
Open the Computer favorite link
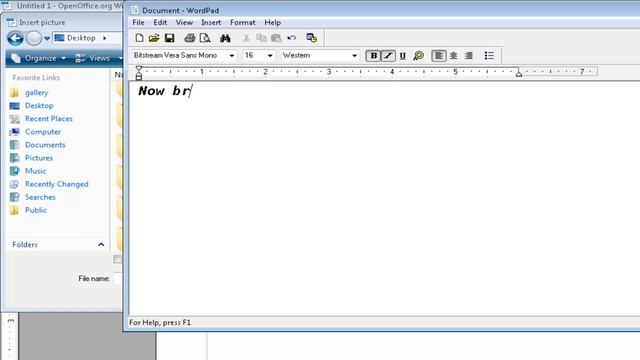[x=43, y=132]
